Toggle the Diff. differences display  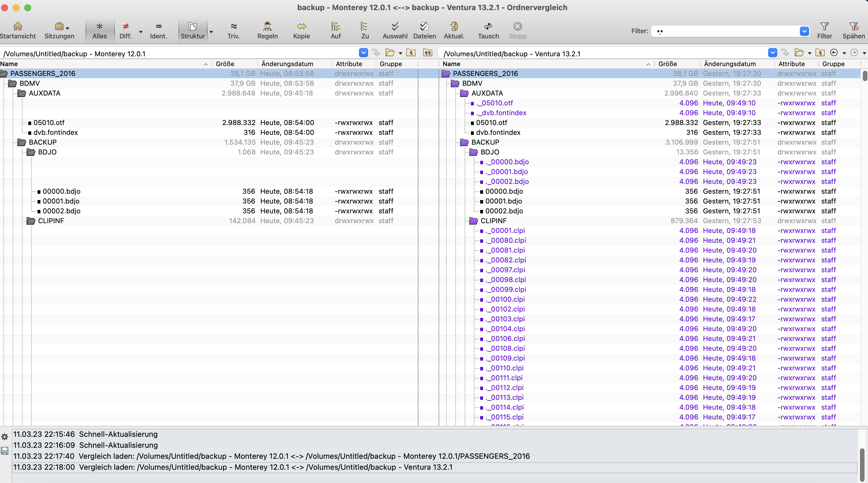[x=126, y=26]
